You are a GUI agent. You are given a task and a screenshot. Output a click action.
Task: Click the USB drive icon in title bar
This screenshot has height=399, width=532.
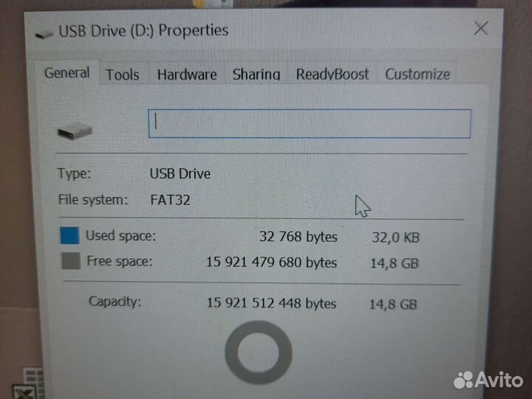pyautogui.click(x=44, y=33)
